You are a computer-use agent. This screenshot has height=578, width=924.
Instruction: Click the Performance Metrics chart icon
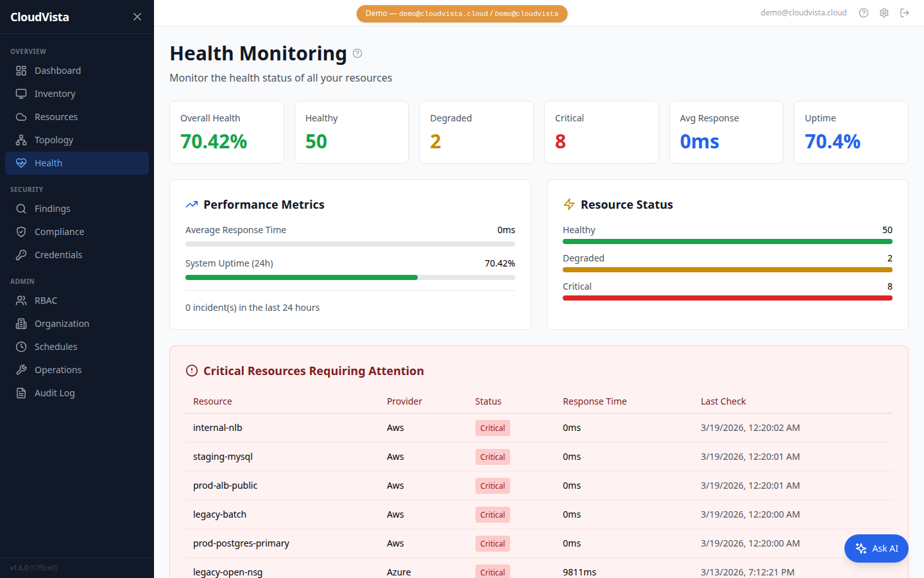191,204
